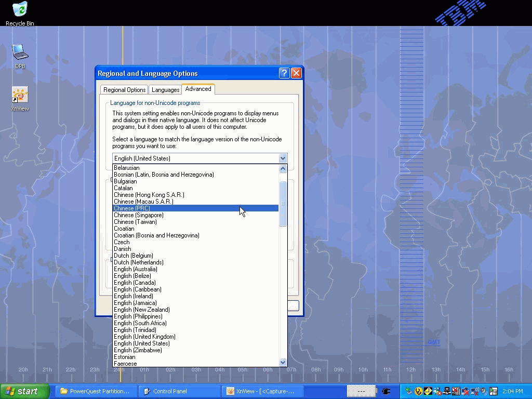The width and height of the screenshot is (532, 399).
Task: Collapse the English (United States) combo box arrow
Action: (x=283, y=158)
